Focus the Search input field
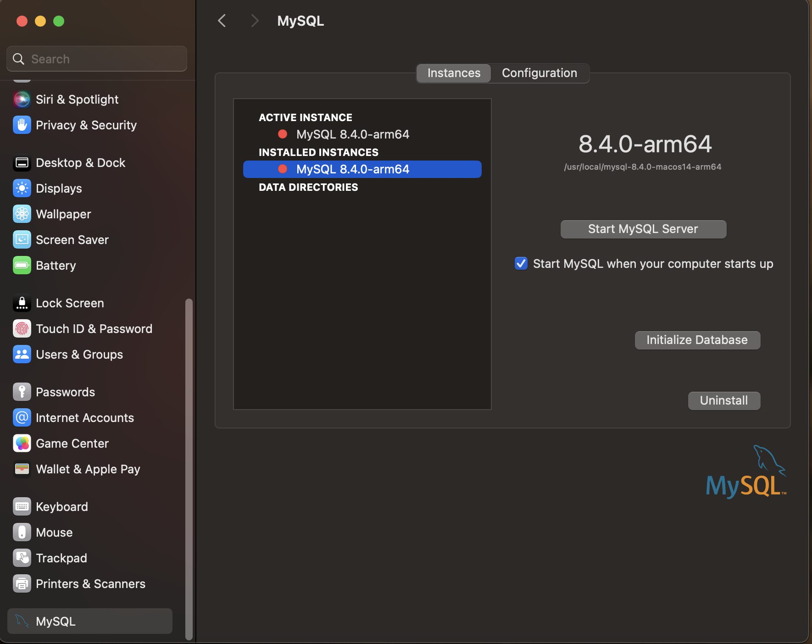This screenshot has width=812, height=644. (x=97, y=59)
